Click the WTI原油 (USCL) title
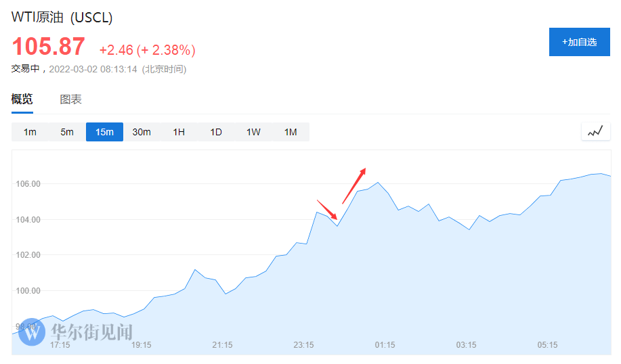This screenshot has width=621, height=364. [x=62, y=18]
